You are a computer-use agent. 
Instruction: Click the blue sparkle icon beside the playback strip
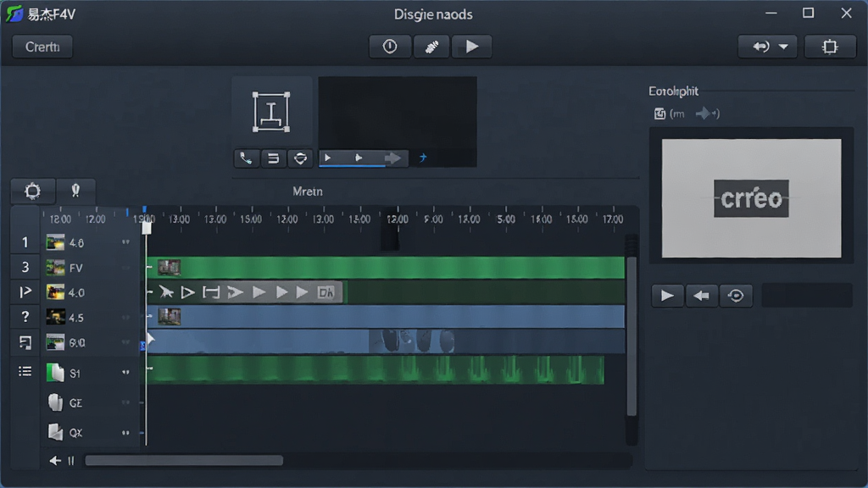(423, 158)
